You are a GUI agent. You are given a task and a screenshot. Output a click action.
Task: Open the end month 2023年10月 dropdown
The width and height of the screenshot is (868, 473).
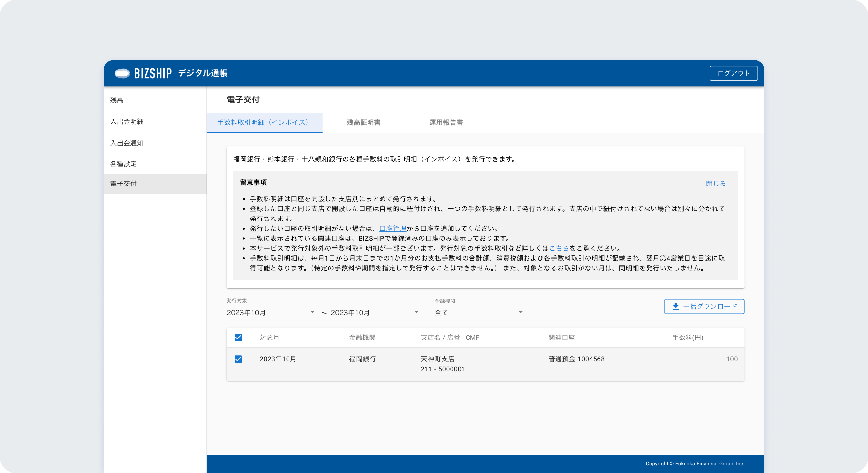pos(376,312)
